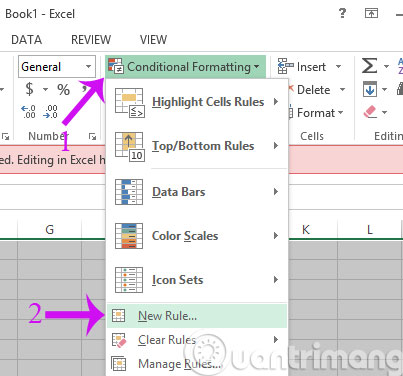Image resolution: width=403 pixels, height=376 pixels.
Task: Click the Clear eraser icon
Action: [370, 112]
